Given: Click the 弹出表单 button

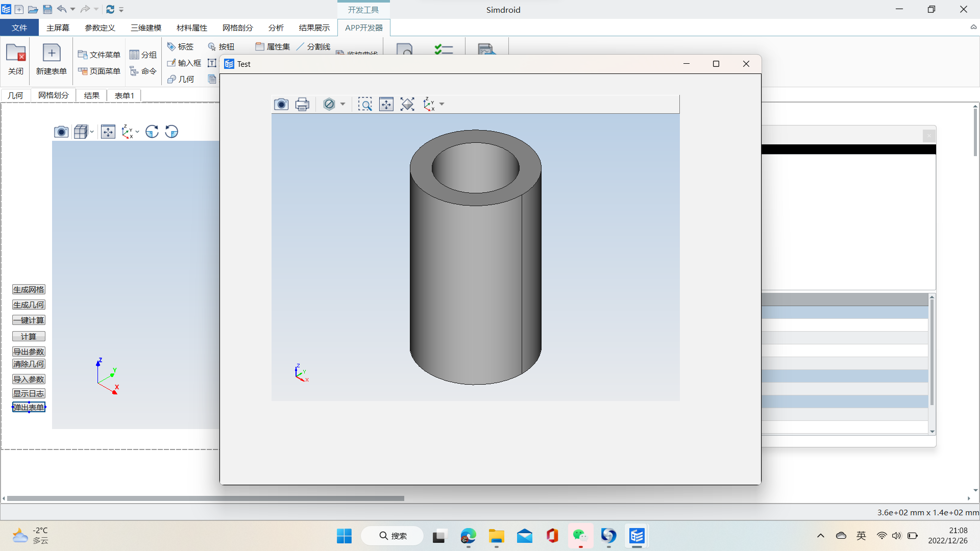Looking at the screenshot, I should (29, 407).
